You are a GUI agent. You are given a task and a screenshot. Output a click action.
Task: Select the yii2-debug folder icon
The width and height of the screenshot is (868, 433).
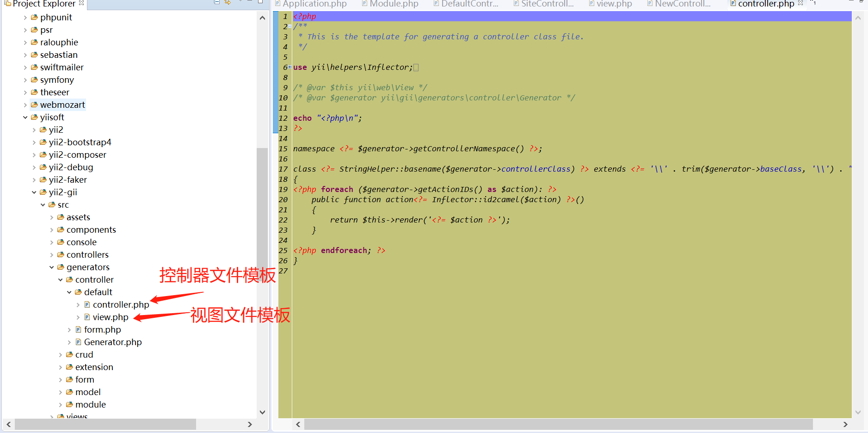[x=43, y=167]
